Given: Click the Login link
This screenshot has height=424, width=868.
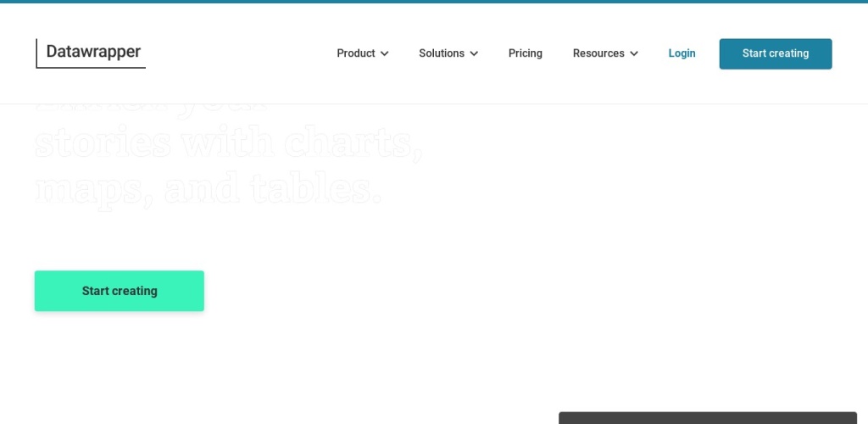Looking at the screenshot, I should click(682, 53).
